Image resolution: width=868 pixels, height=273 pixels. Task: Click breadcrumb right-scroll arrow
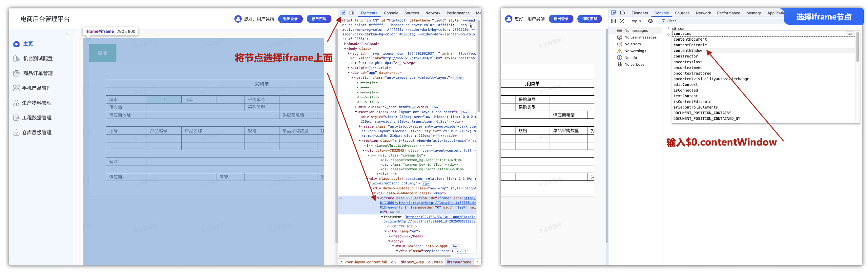pos(477,262)
